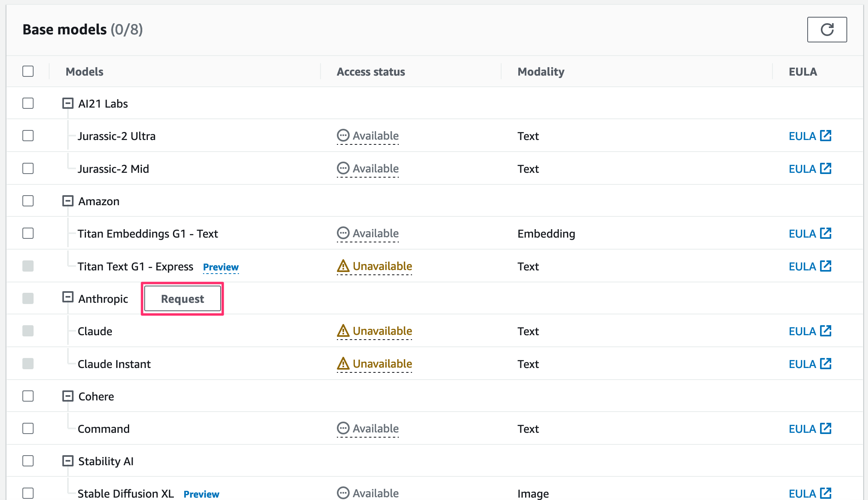The image size is (868, 500).
Task: Click the Access status column header
Action: 370,72
